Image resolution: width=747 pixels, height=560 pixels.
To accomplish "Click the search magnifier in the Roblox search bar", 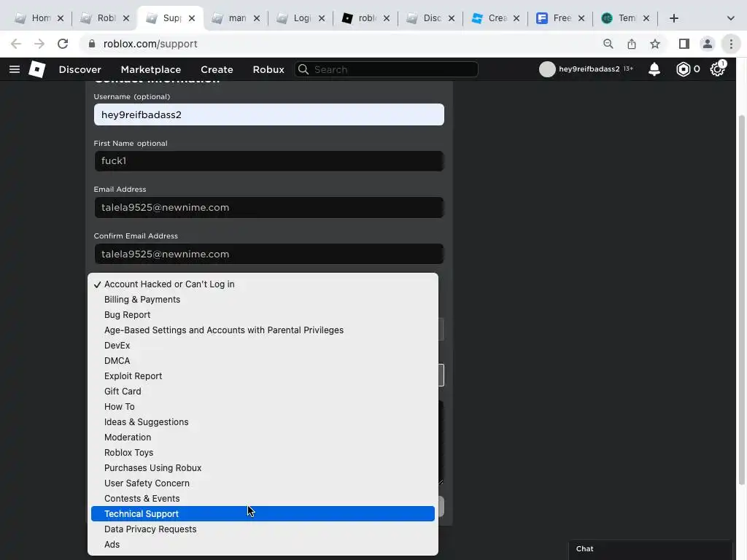I will click(303, 69).
